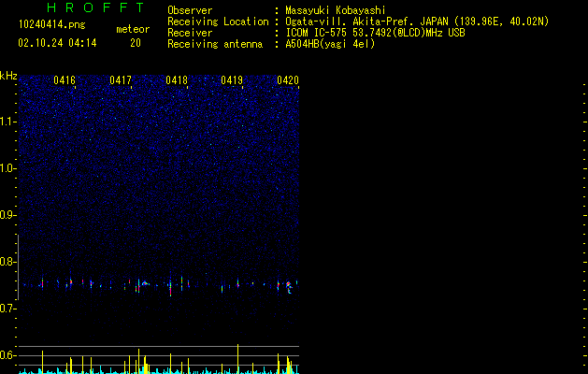Click the tallest yellow peak near 0419

pos(237,359)
